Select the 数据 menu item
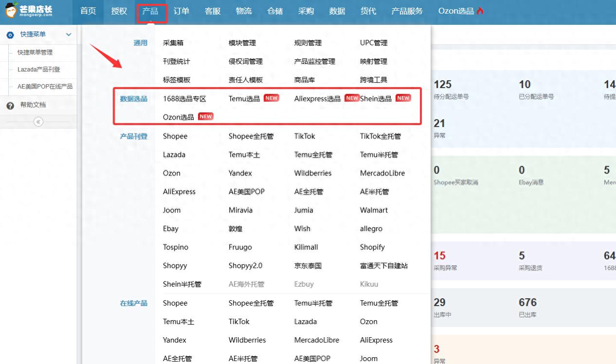616x364 pixels. [337, 11]
